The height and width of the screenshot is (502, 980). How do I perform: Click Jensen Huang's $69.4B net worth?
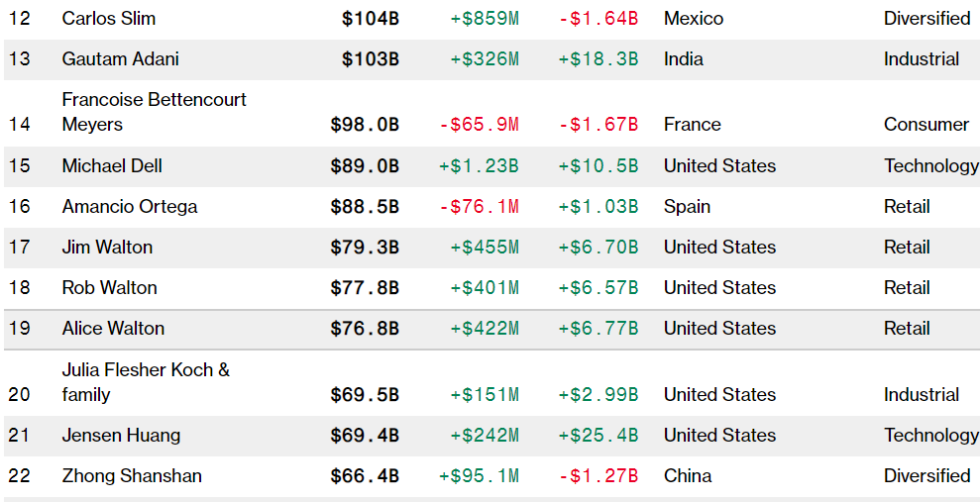point(365,436)
